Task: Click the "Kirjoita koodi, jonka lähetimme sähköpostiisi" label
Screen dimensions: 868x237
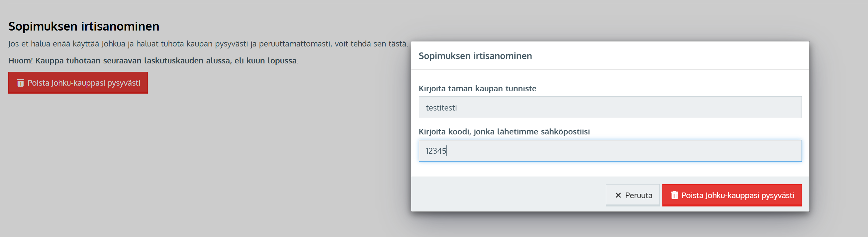Action: [504, 132]
